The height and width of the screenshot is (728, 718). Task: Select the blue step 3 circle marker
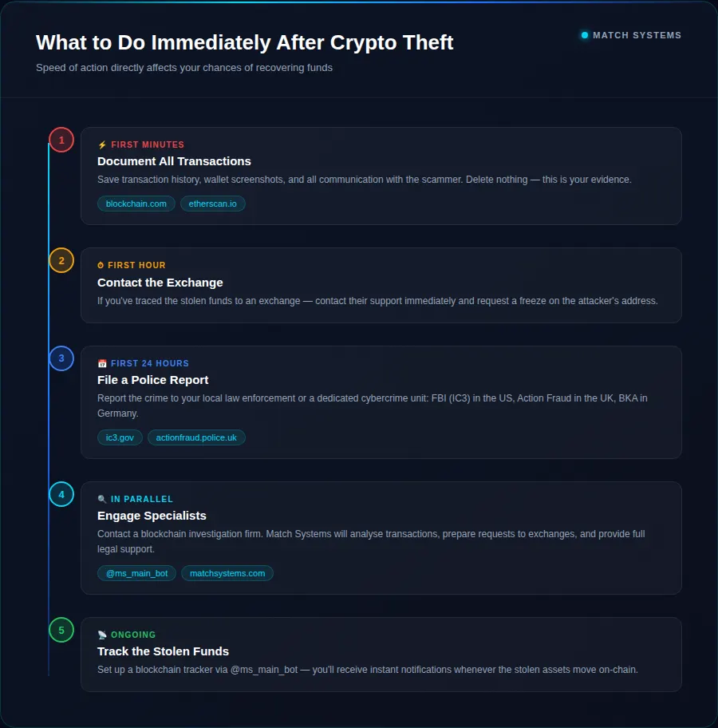tap(61, 358)
